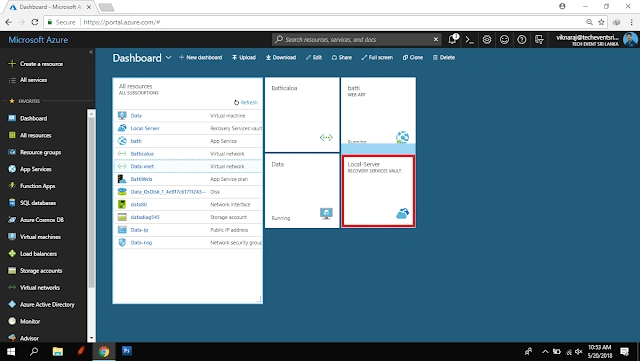This screenshot has width=640, height=361.
Task: Switch dashboard to Full screen
Action: [377, 58]
